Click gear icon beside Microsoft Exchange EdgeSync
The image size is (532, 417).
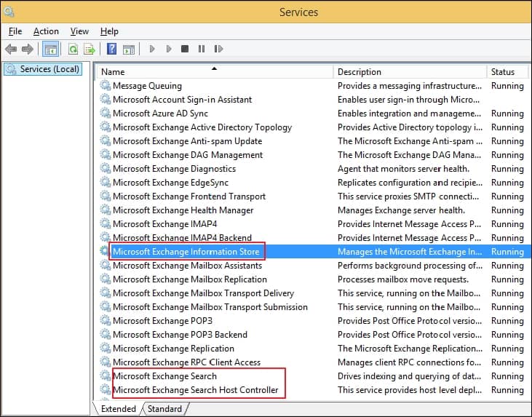click(106, 182)
